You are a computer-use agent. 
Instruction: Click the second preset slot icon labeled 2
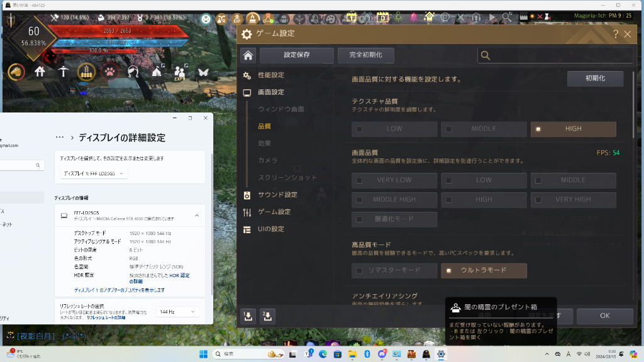[267, 316]
